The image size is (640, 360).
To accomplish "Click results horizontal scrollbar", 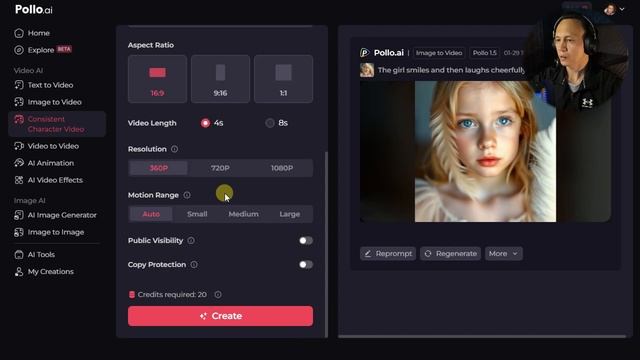I will coord(482,337).
